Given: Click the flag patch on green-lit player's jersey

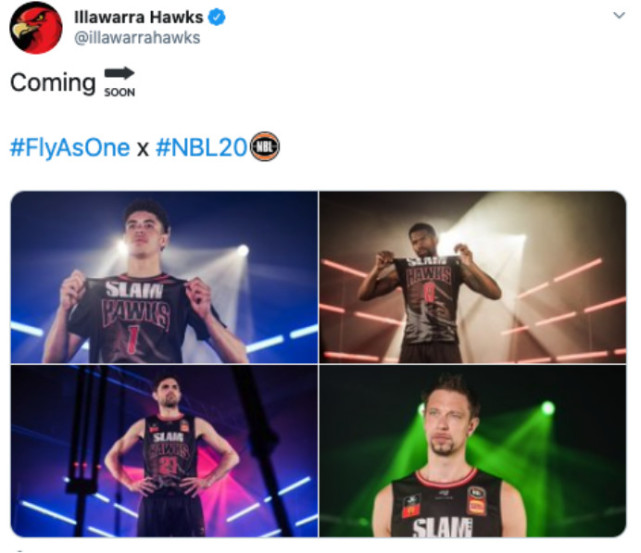Looking at the screenshot, I should (x=411, y=510).
